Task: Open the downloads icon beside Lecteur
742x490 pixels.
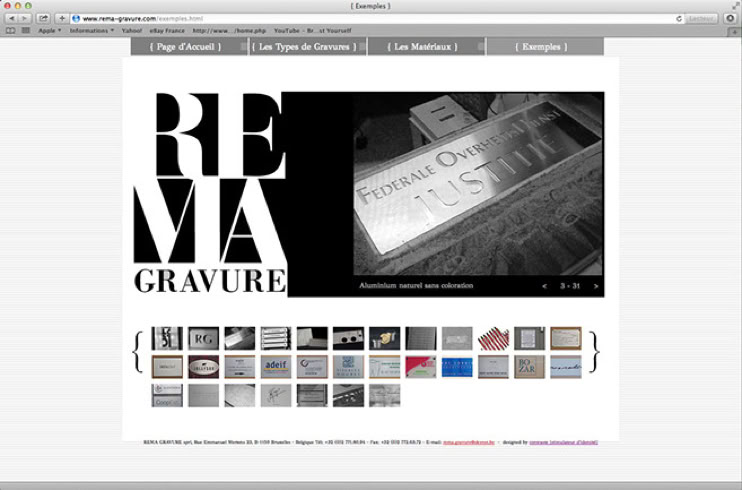Action: [x=730, y=18]
